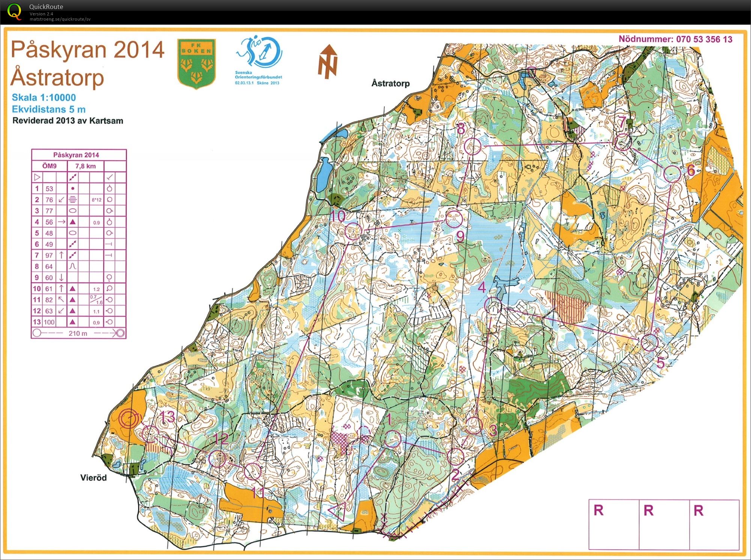
Task: Click the Ekvidistans 5 m text
Action: 49,110
